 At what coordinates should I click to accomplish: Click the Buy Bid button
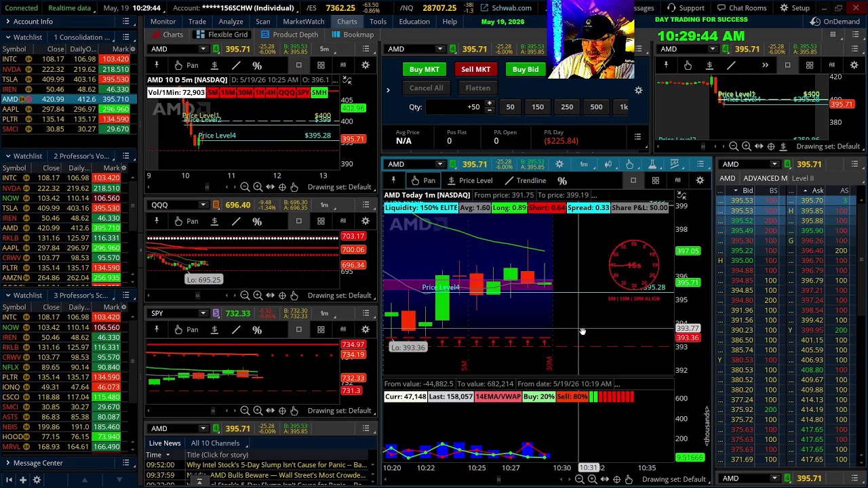(526, 69)
